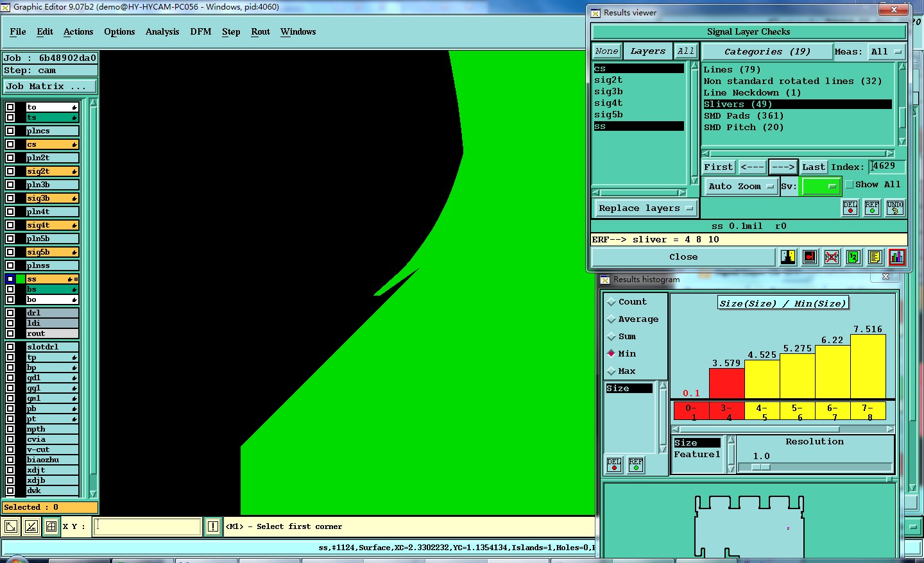
Task: Toggle visibility box for layer sig2t
Action: 10,171
